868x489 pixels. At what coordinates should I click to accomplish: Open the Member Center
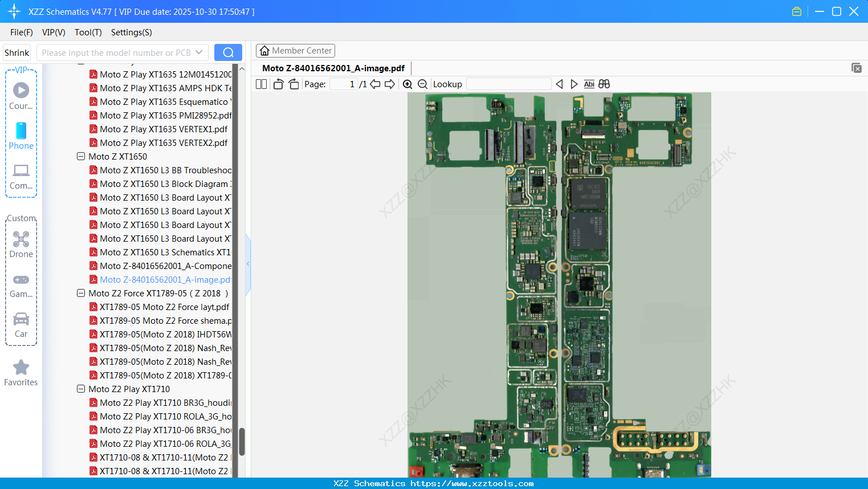pos(295,51)
